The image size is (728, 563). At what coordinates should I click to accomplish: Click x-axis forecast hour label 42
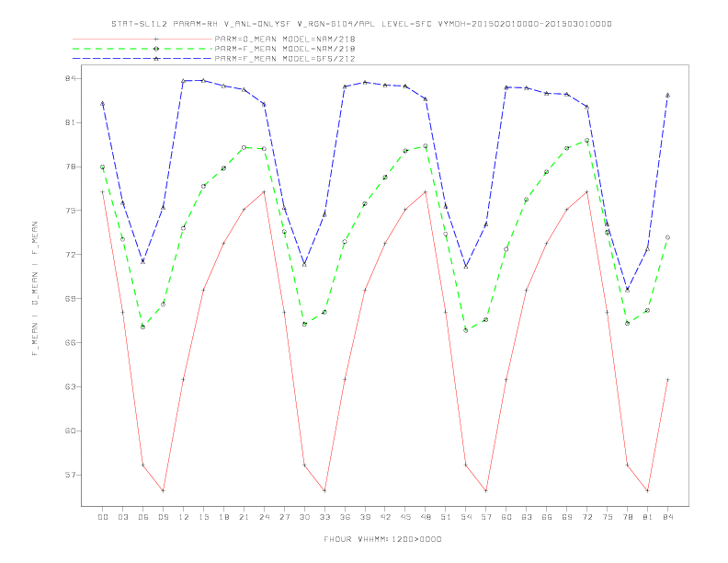point(385,517)
